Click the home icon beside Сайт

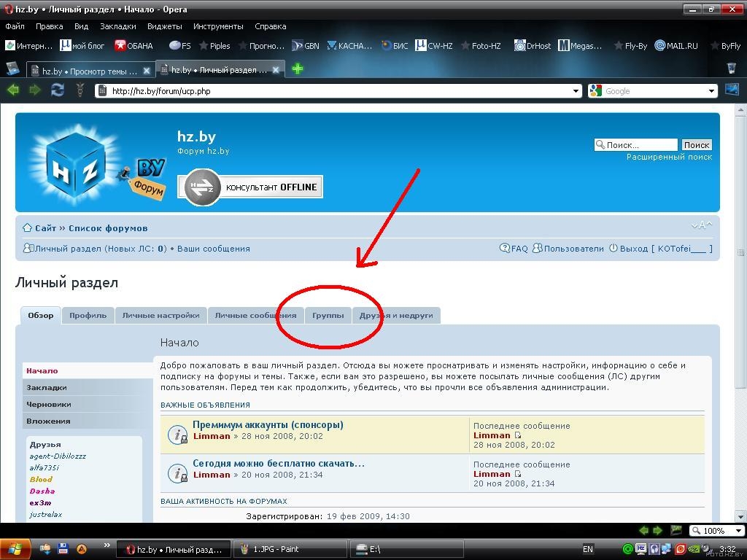click(x=27, y=228)
